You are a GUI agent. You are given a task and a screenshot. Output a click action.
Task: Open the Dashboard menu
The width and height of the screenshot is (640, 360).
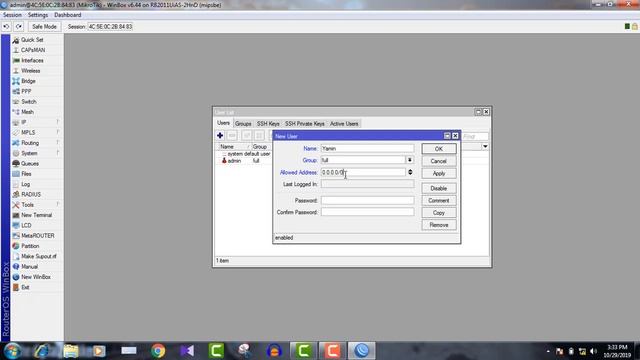pos(68,15)
